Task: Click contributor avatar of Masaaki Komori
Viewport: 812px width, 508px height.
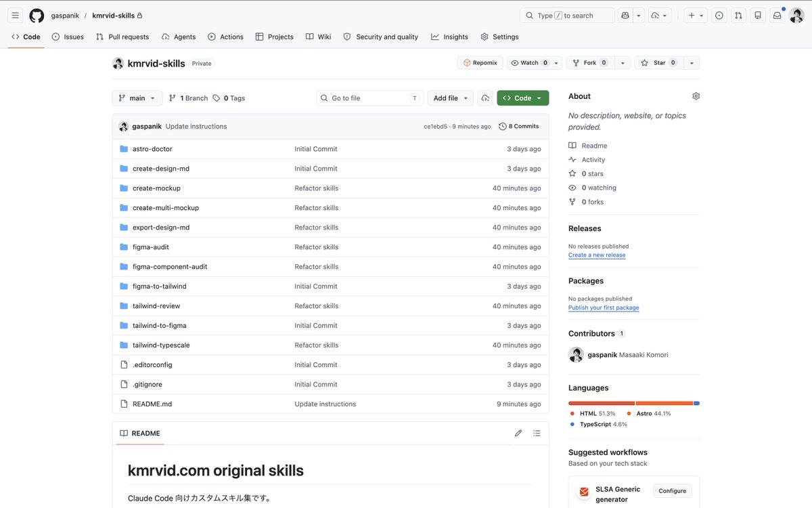Action: point(576,354)
